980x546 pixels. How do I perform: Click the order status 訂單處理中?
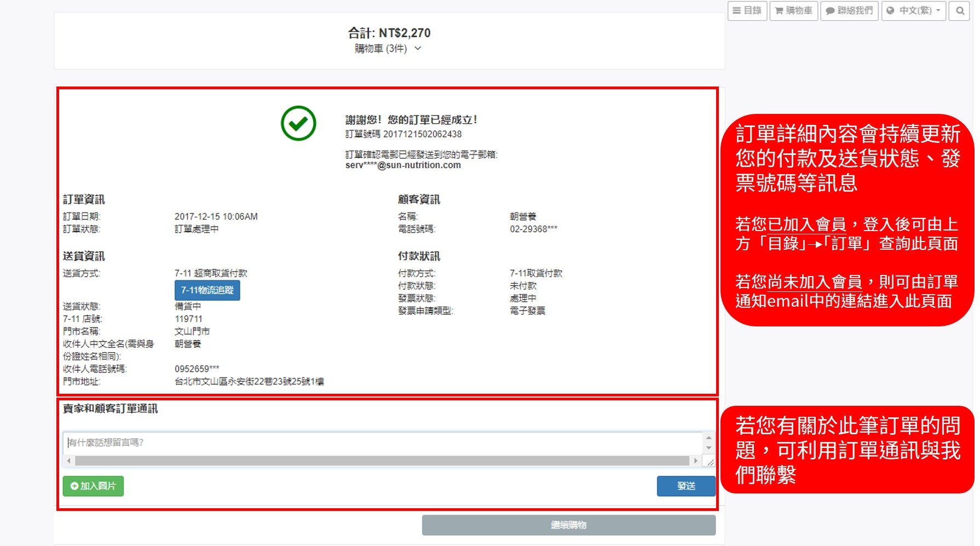coord(197,229)
